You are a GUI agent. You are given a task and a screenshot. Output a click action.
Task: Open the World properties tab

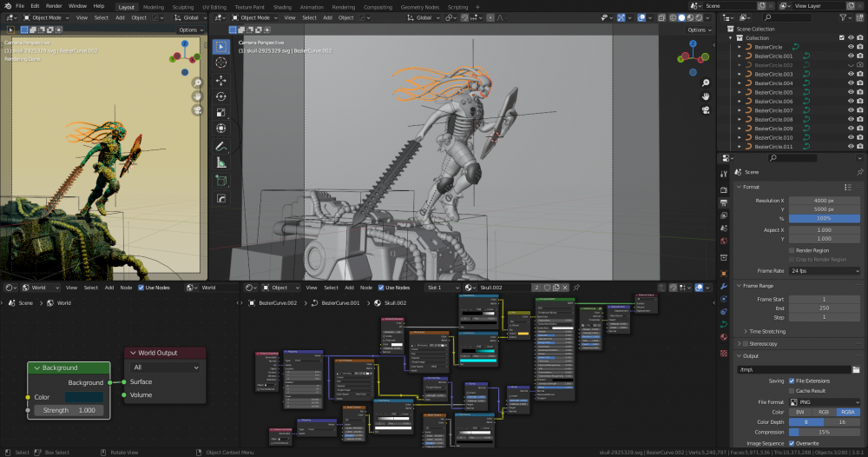pyautogui.click(x=724, y=241)
